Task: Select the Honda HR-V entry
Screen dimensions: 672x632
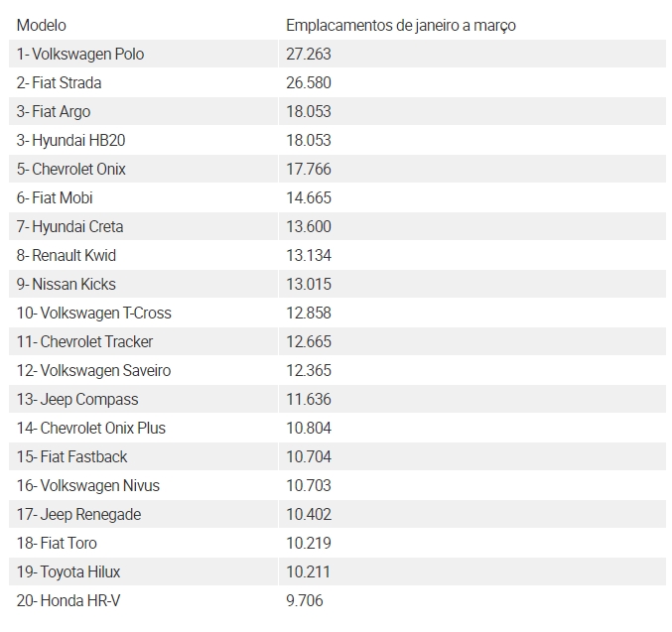Action: point(68,600)
